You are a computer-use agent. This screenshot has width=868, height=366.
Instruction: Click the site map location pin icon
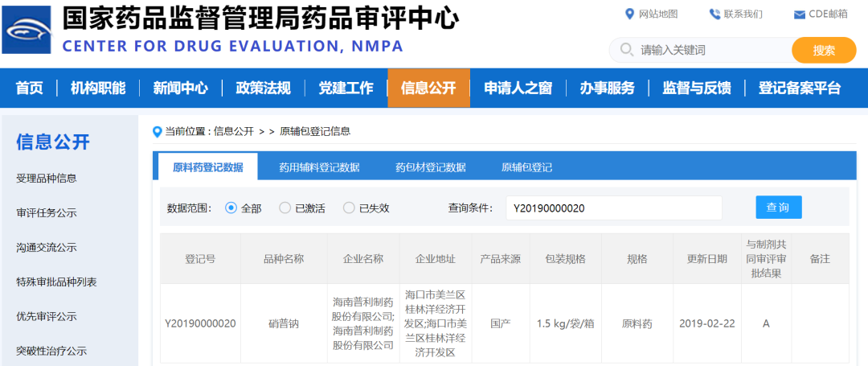coord(630,14)
